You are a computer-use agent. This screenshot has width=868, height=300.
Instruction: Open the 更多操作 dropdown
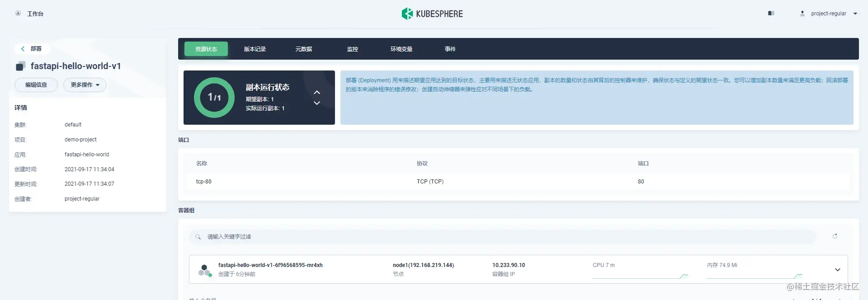click(x=85, y=85)
